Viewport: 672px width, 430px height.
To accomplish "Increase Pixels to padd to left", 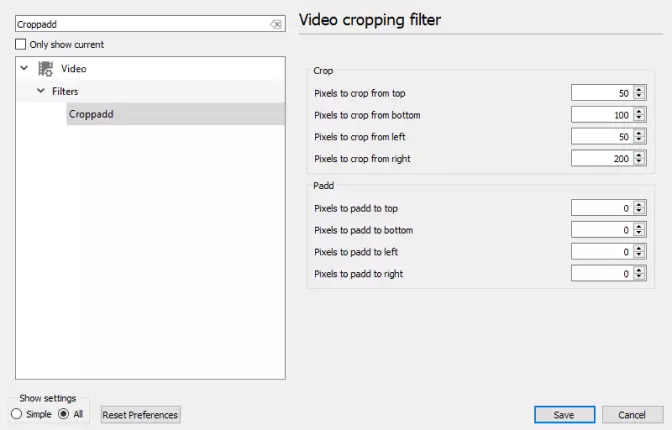I will pyautogui.click(x=639, y=248).
